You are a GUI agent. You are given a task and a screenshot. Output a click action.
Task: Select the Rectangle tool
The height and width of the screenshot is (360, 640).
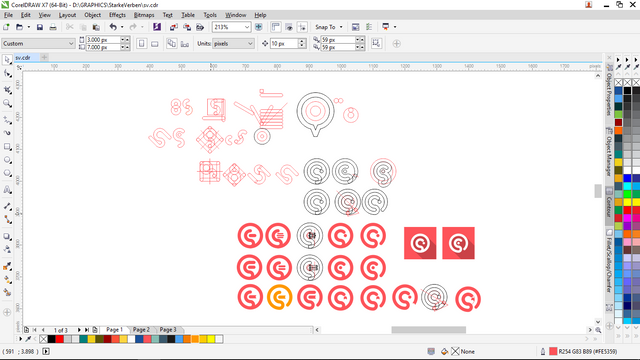[7, 147]
